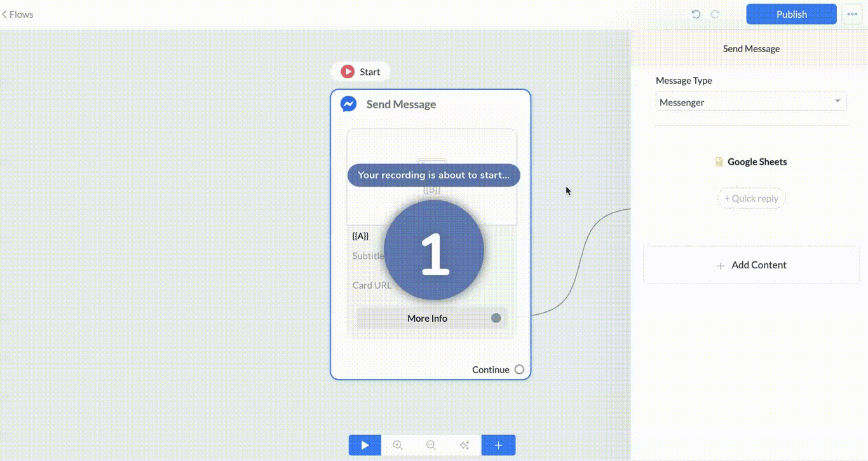Open the AI sparkles tool
Screen dimensions: 868x461
pyautogui.click(x=465, y=445)
